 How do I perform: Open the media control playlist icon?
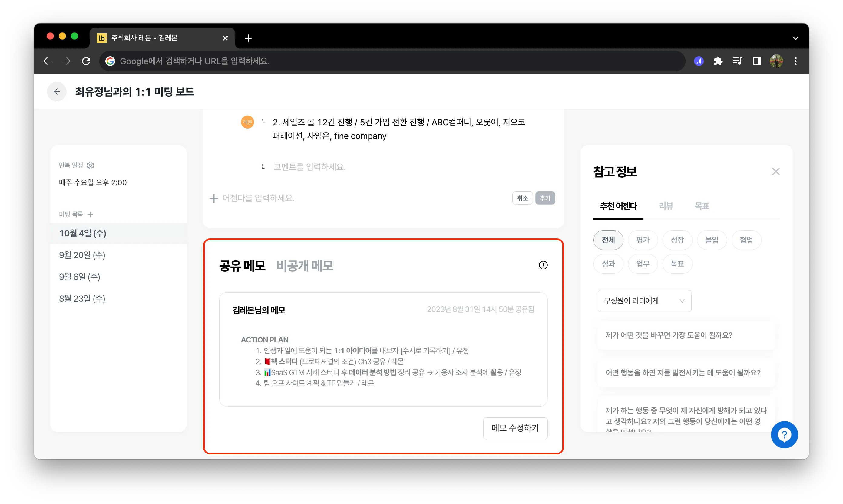point(737,61)
